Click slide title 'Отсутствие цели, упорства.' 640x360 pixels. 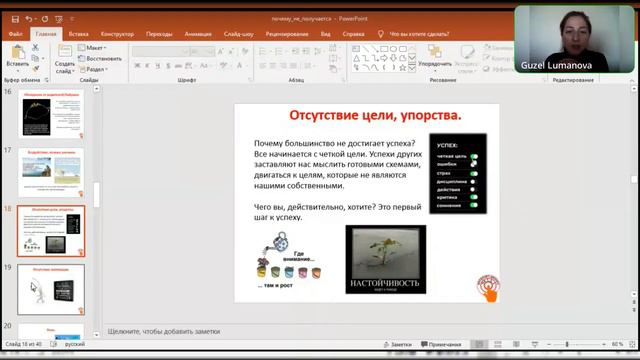pos(375,116)
